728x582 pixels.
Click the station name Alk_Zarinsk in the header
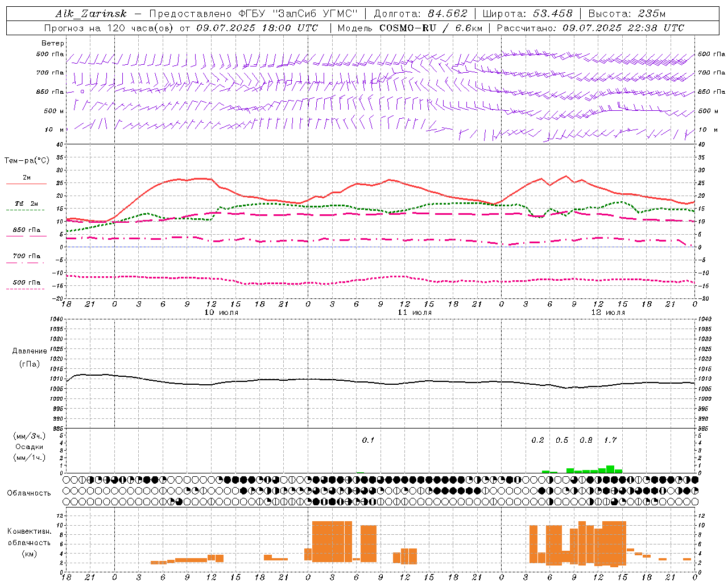(91, 14)
